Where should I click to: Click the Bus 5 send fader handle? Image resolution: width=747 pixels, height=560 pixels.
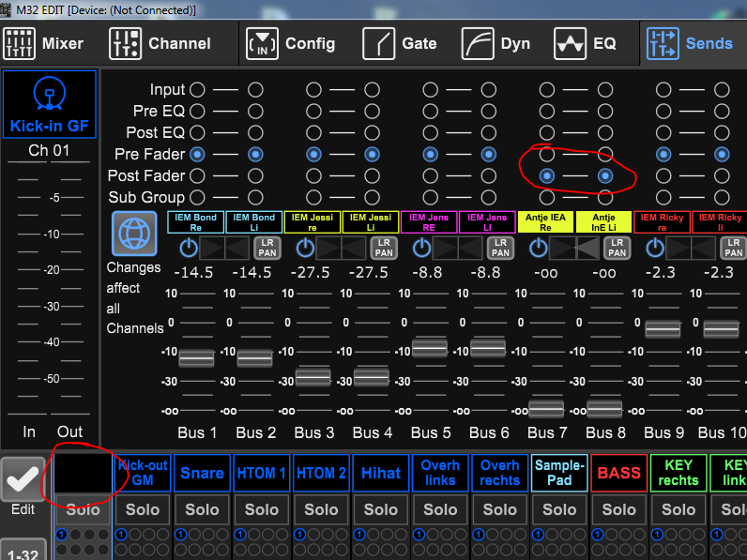pos(429,348)
